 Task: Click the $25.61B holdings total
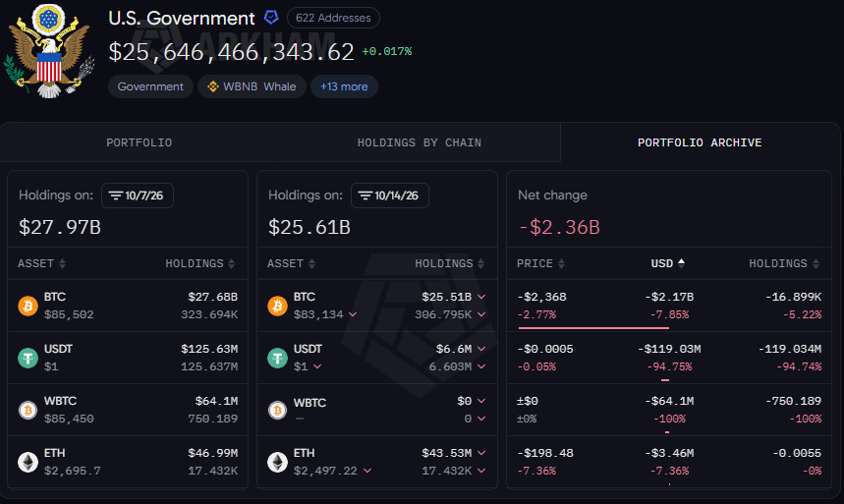[x=309, y=227]
